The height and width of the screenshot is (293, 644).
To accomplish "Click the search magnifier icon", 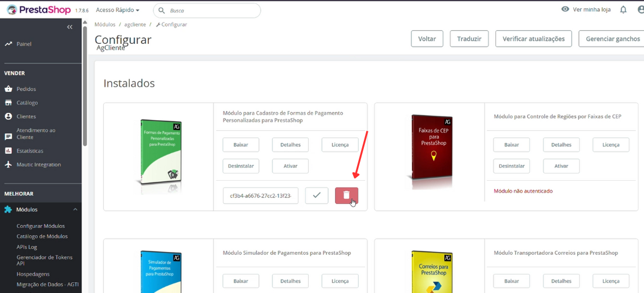I will click(x=162, y=10).
